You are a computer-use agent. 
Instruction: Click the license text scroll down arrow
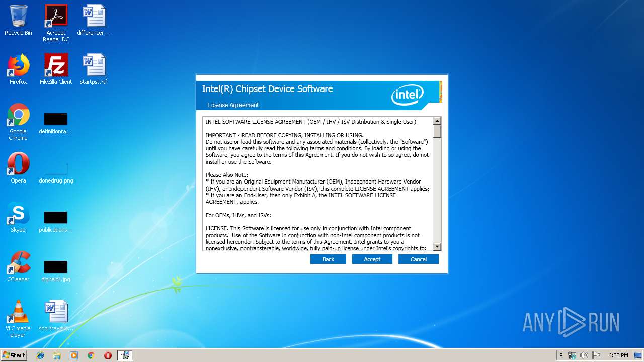coord(437,247)
